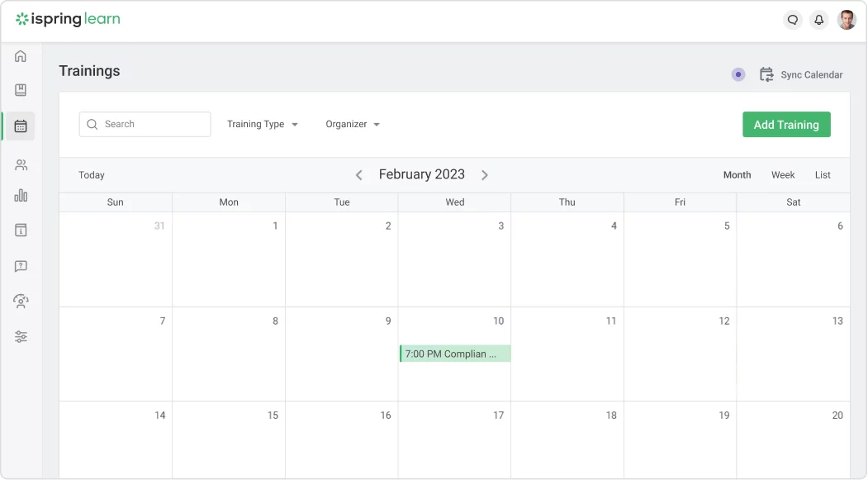Image resolution: width=868 pixels, height=480 pixels.
Task: Click the Add Training button
Action: click(x=786, y=125)
